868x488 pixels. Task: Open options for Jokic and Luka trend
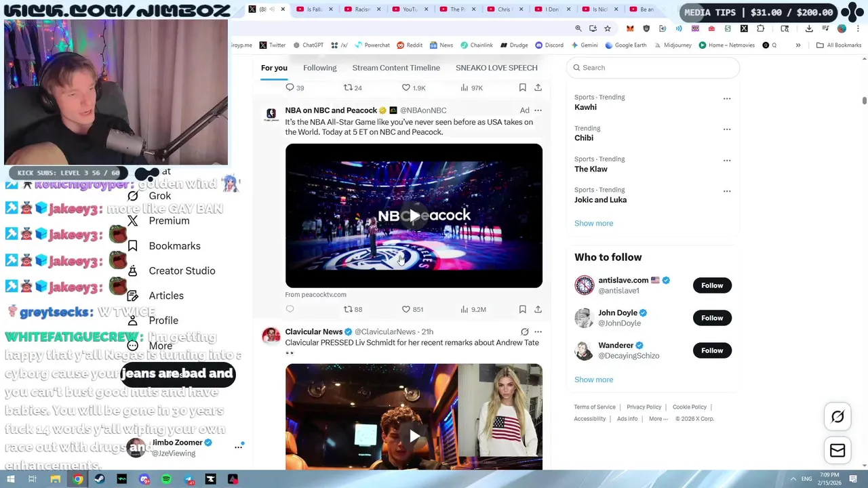tap(727, 190)
